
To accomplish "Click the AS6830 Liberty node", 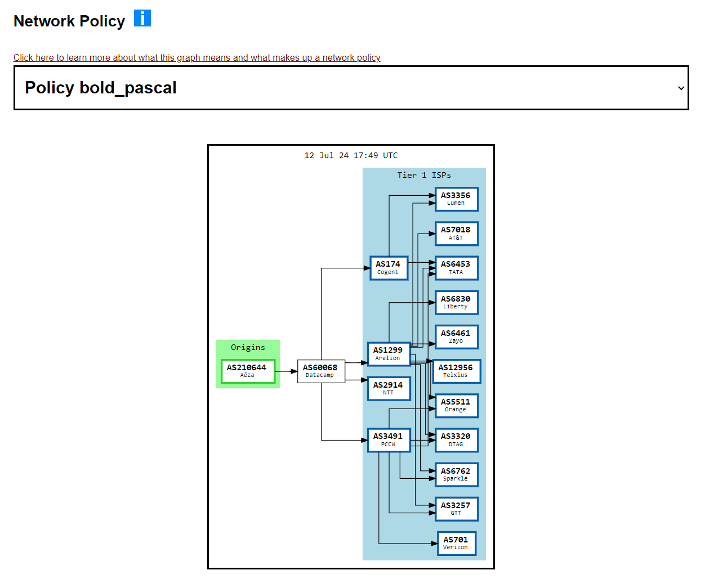I will tap(457, 303).
